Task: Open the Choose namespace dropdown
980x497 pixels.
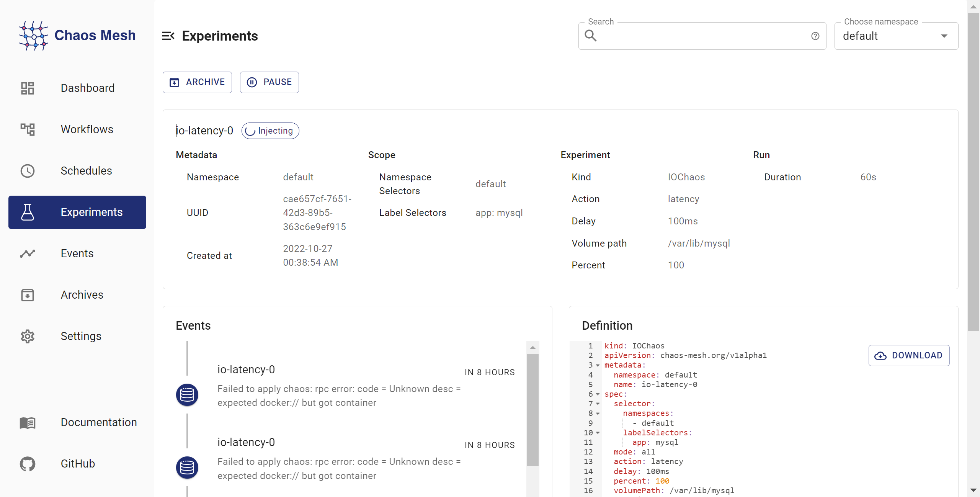Action: pyautogui.click(x=896, y=36)
